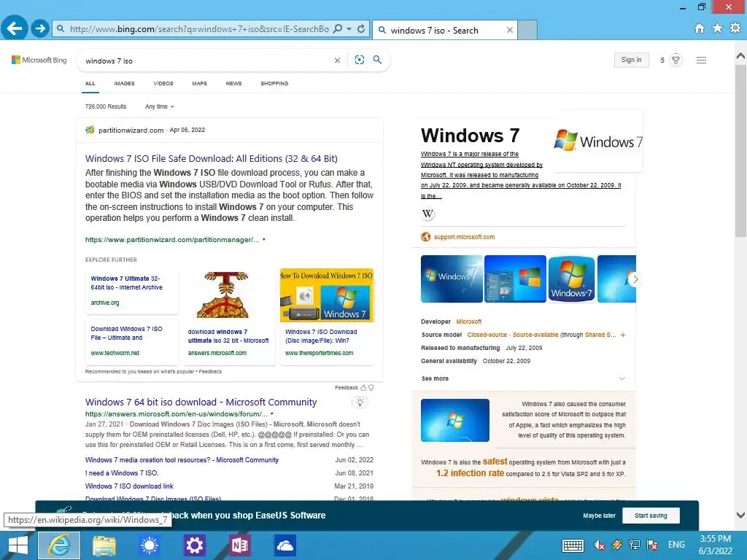Click the muted volume tray icon
This screenshot has width=747, height=560.
[x=600, y=545]
